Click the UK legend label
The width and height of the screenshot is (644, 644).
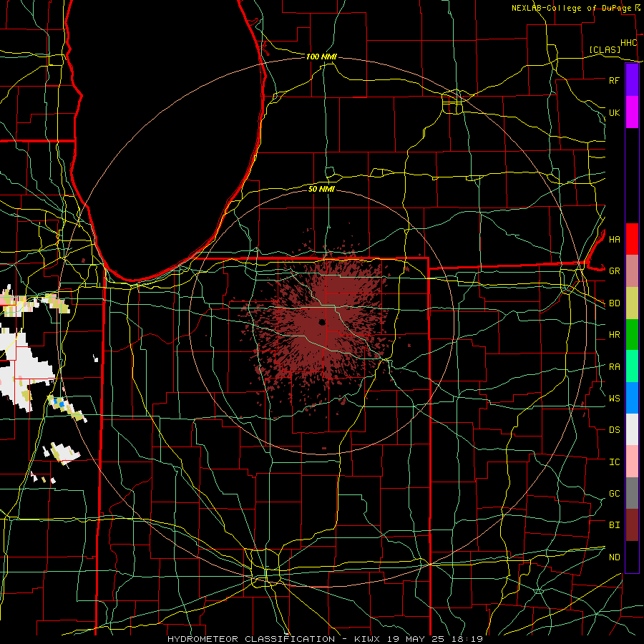[x=615, y=112]
